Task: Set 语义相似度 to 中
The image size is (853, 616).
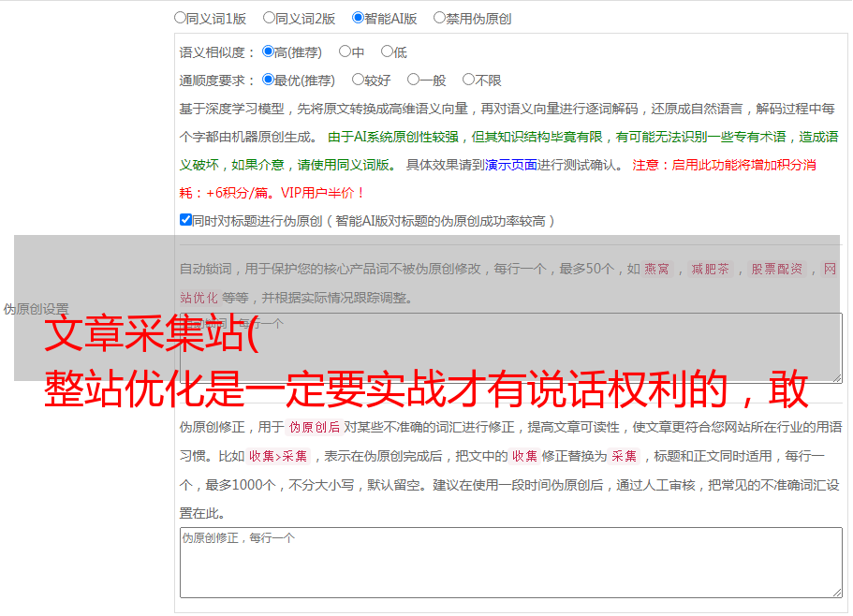Action: [345, 52]
